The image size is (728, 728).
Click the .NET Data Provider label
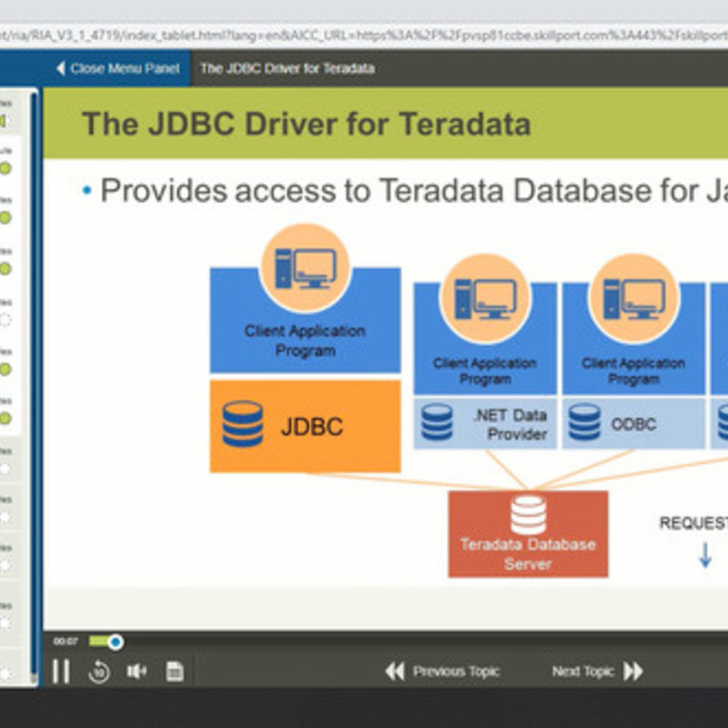(x=511, y=424)
